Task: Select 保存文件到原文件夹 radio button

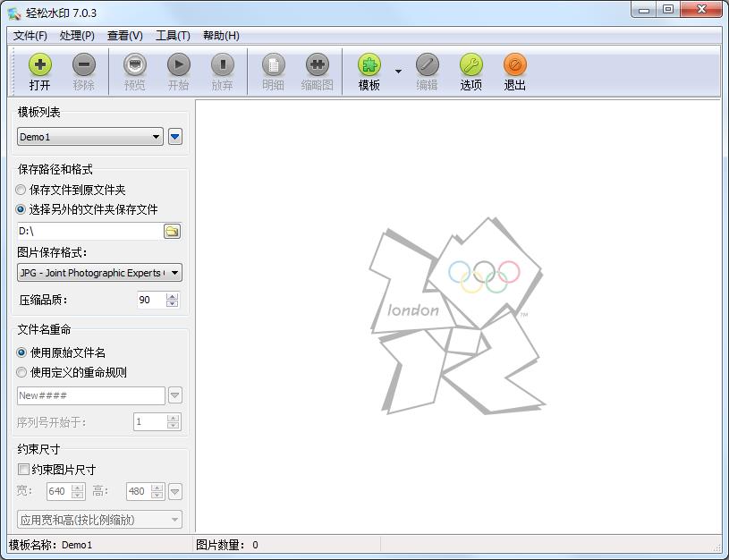Action: click(x=21, y=190)
